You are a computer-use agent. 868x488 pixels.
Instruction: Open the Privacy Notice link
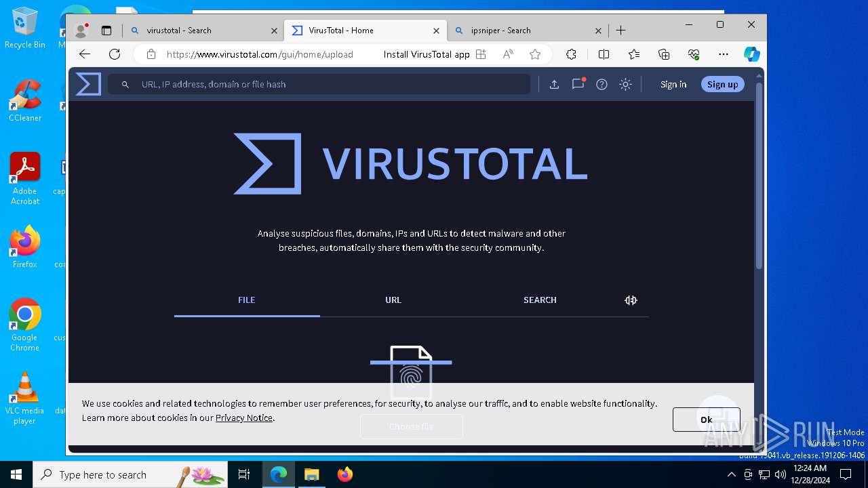point(243,418)
